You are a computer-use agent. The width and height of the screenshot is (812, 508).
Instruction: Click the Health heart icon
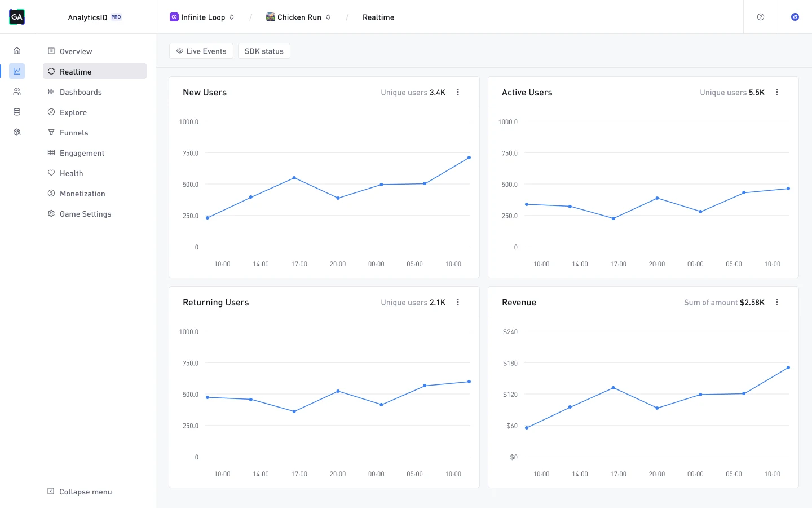click(51, 173)
